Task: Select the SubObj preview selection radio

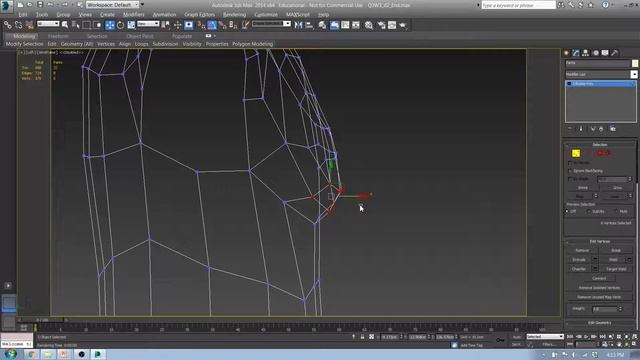Action: pyautogui.click(x=589, y=211)
